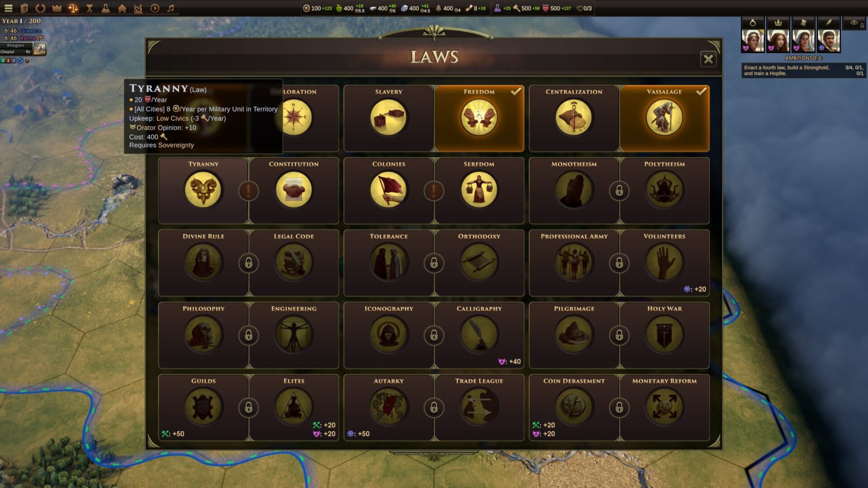This screenshot has width=868, height=488.
Task: Open the hamburger main menu
Action: point(8,8)
